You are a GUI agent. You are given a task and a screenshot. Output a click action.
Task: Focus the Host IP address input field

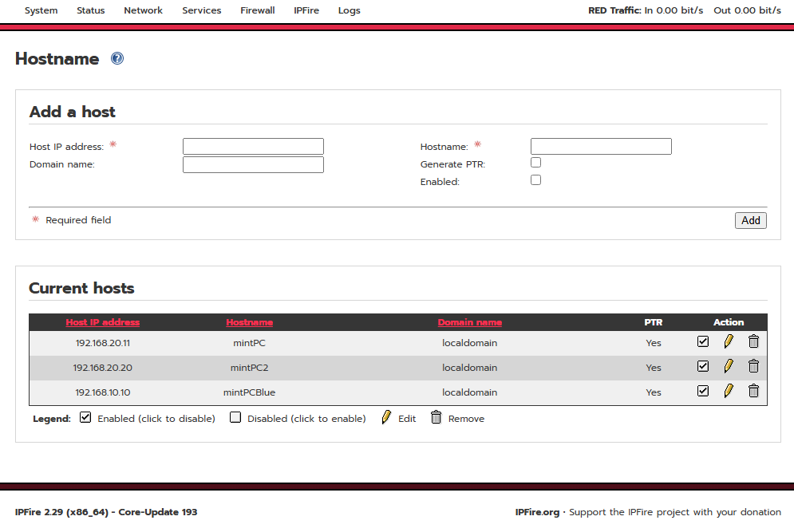pyautogui.click(x=253, y=146)
